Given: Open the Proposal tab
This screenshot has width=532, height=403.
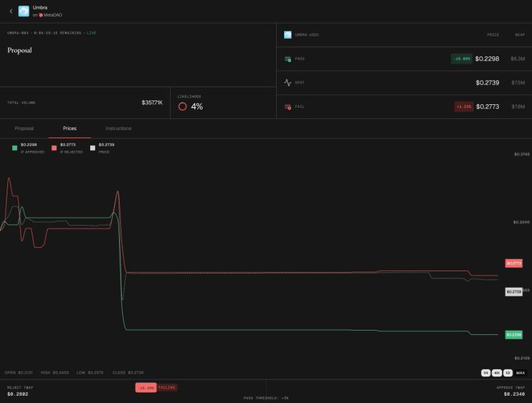Looking at the screenshot, I should [x=24, y=128].
